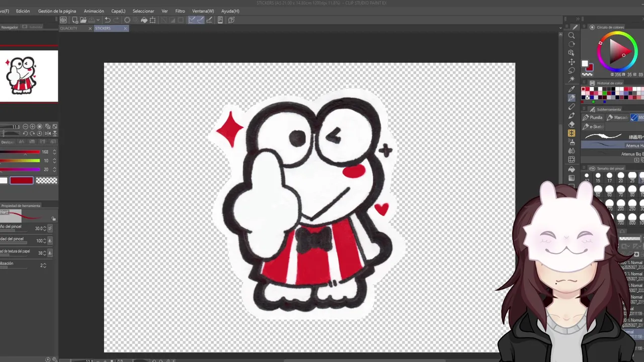Viewport: 644px width, 362px height.
Task: Undo the last action
Action: [x=107, y=20]
